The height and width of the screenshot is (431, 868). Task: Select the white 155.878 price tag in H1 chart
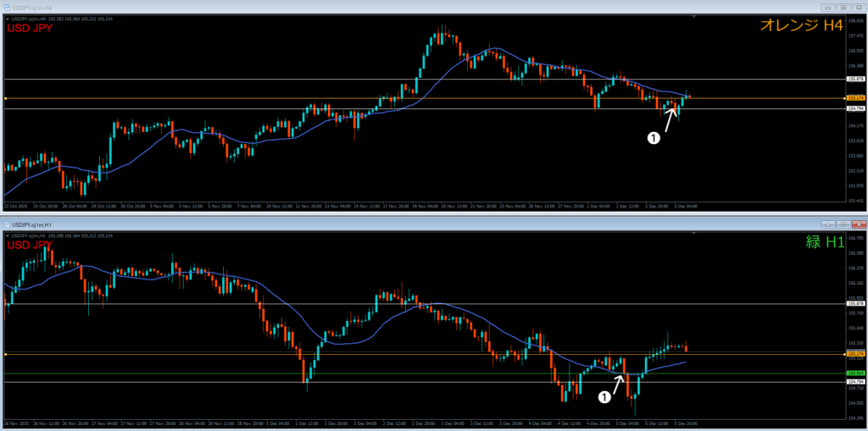point(856,303)
